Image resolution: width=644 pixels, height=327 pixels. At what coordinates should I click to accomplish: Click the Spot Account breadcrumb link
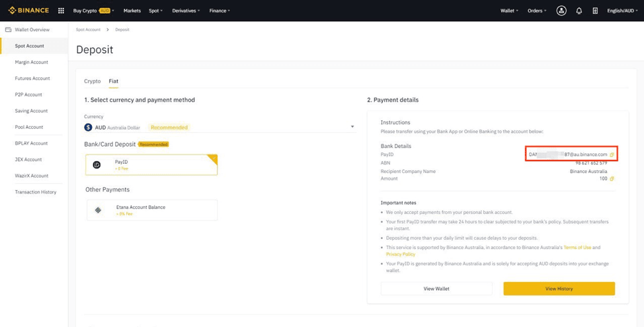click(x=88, y=30)
